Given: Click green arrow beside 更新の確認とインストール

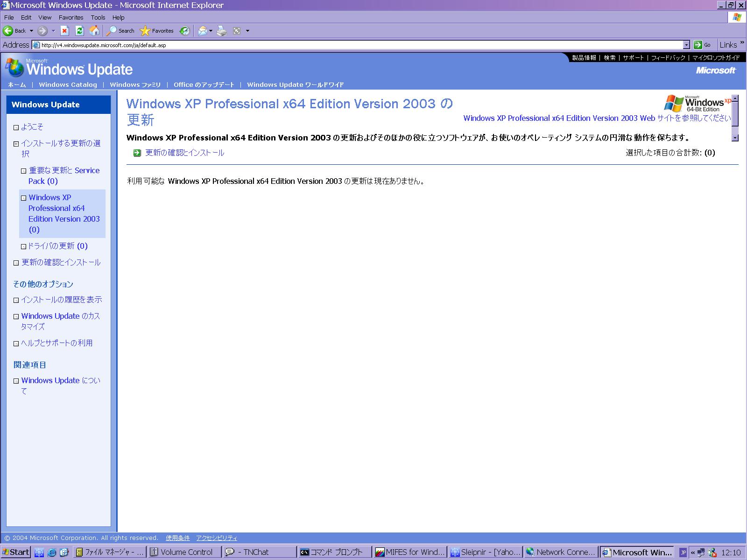Looking at the screenshot, I should click(137, 153).
